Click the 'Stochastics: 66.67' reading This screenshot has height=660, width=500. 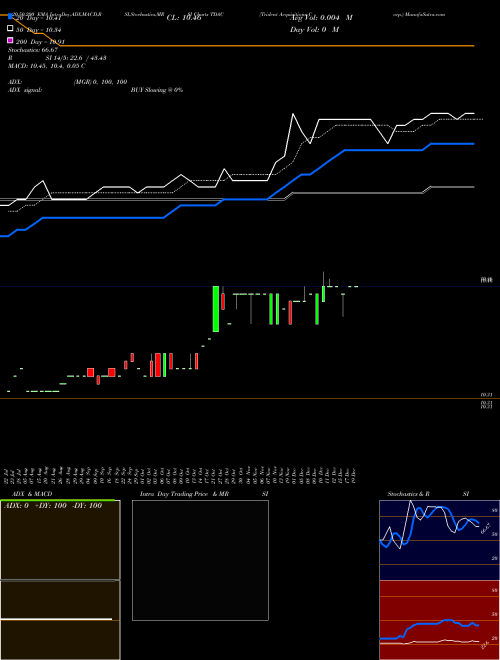(33, 50)
